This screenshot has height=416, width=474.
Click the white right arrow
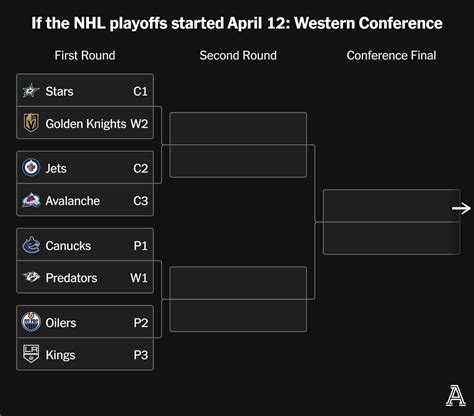[461, 209]
